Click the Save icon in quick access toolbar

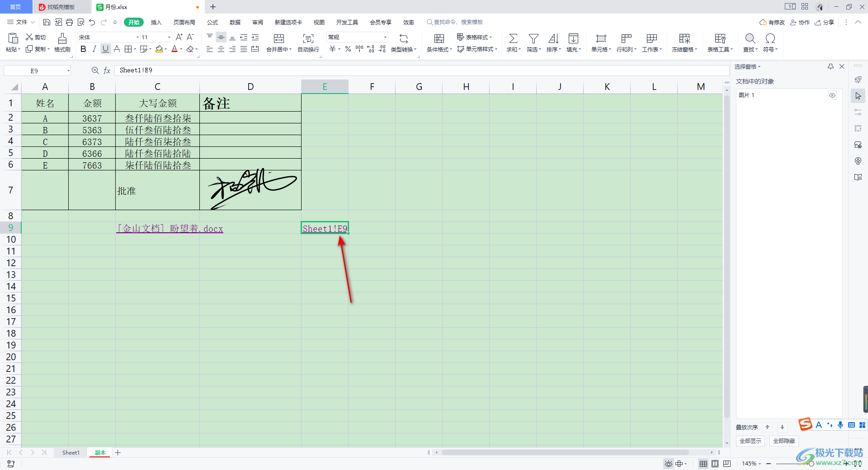[x=47, y=22]
